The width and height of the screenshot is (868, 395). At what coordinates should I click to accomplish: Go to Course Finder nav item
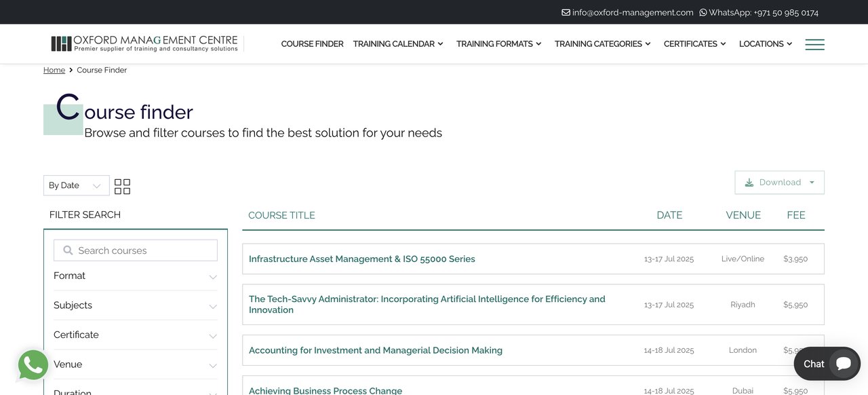pyautogui.click(x=312, y=44)
